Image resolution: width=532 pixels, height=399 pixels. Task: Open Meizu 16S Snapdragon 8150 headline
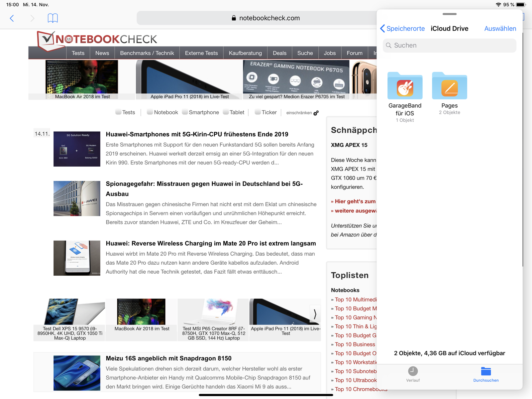(168, 358)
